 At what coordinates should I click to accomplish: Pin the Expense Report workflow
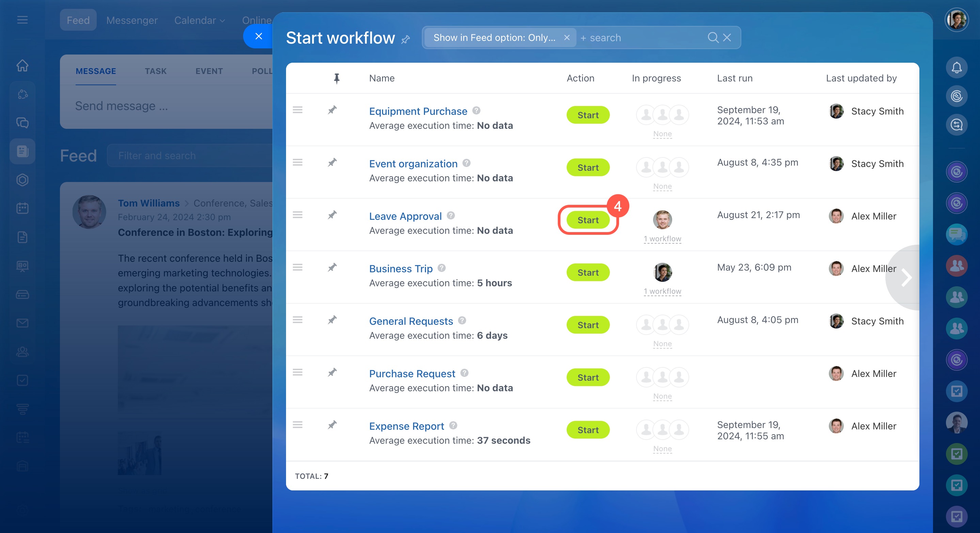332,425
